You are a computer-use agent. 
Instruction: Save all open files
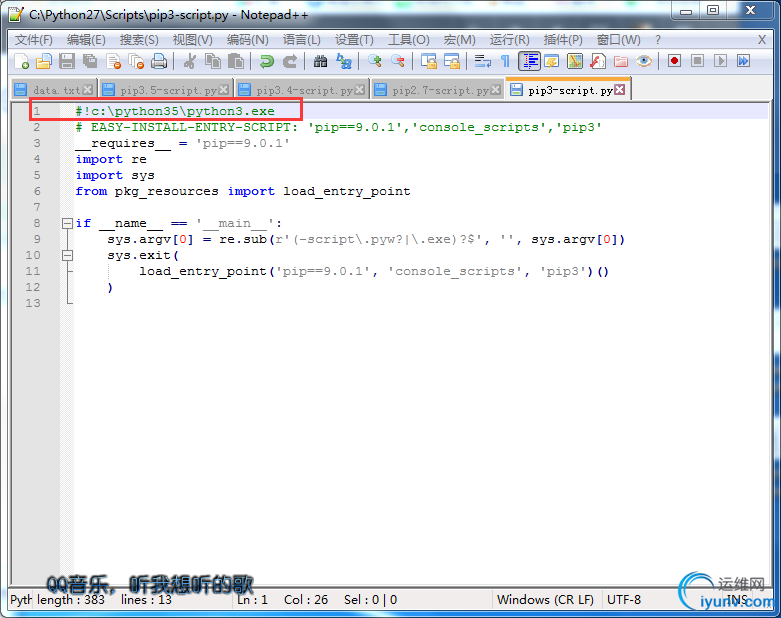point(90,61)
